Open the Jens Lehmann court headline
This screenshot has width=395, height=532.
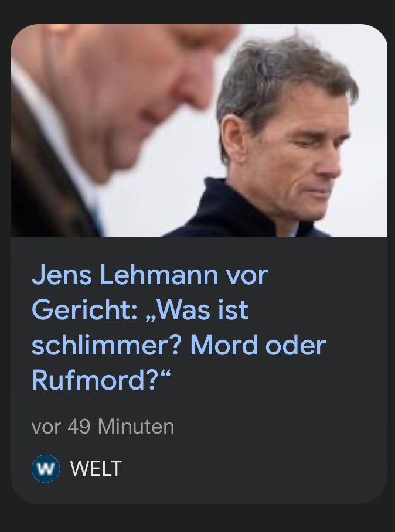[x=179, y=327]
